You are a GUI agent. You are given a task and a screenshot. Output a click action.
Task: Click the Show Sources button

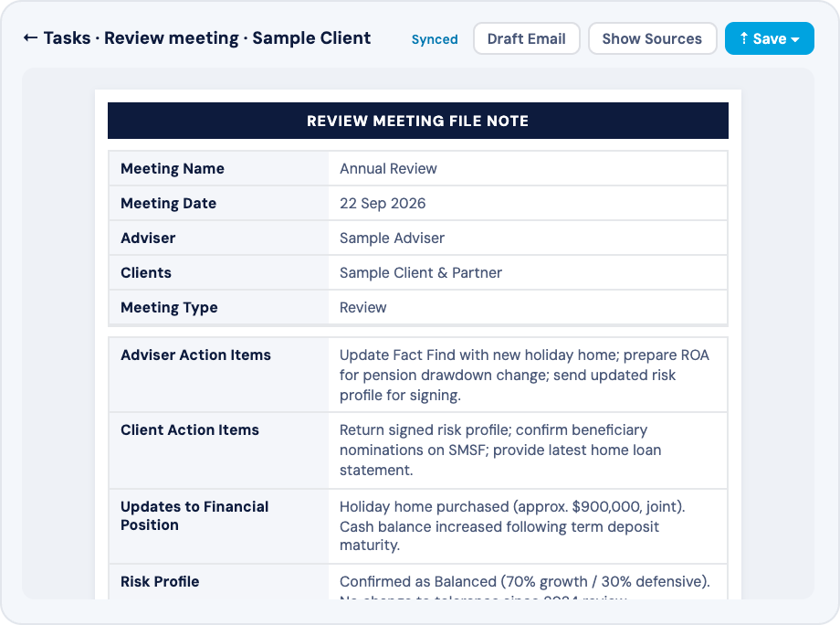(652, 38)
